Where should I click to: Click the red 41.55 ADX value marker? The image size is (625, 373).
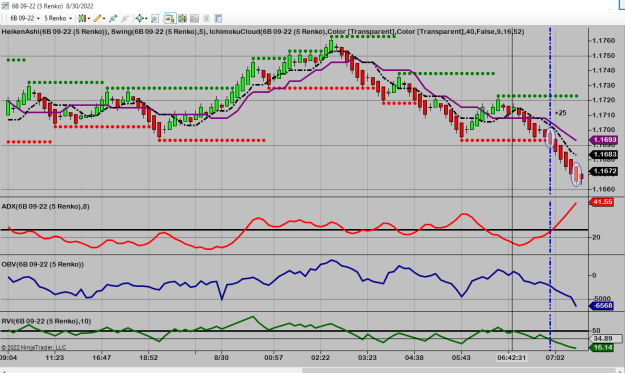click(x=602, y=202)
